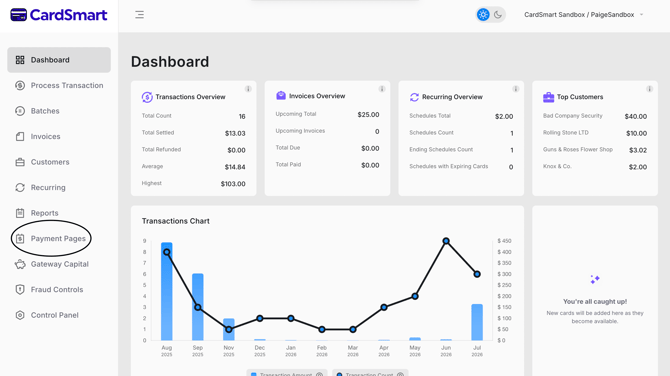Open Invoices in sidebar
670x376 pixels.
click(x=59, y=136)
